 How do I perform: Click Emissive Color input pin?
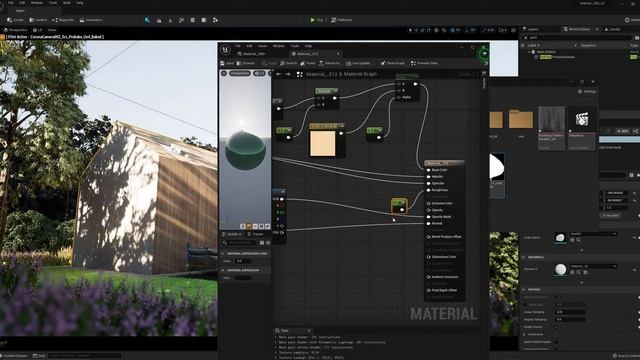[x=429, y=203]
